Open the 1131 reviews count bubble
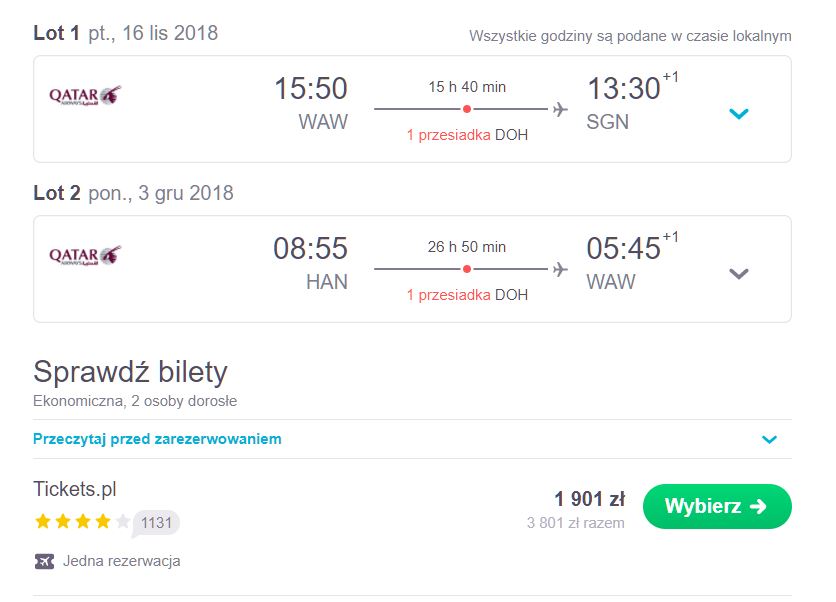Image resolution: width=836 pixels, height=602 pixels. pyautogui.click(x=156, y=523)
